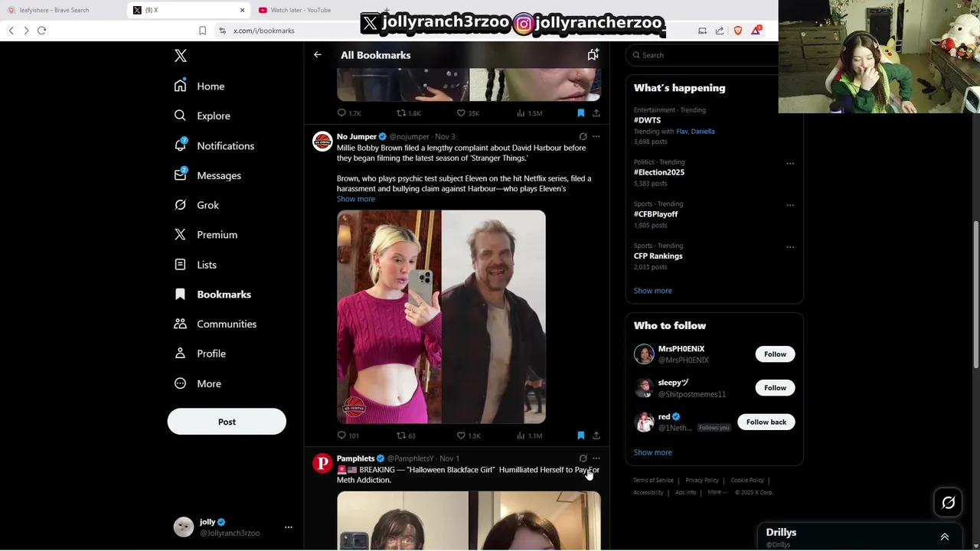The image size is (980, 551).
Task: More options for #CFBPlayoff trend
Action: [790, 205]
